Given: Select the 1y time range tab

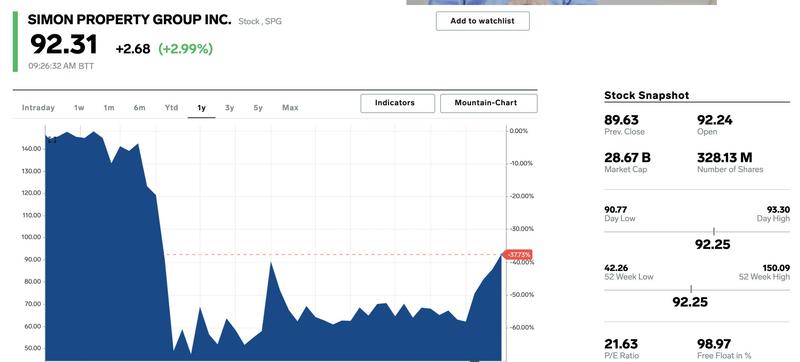Looking at the screenshot, I should [x=202, y=108].
